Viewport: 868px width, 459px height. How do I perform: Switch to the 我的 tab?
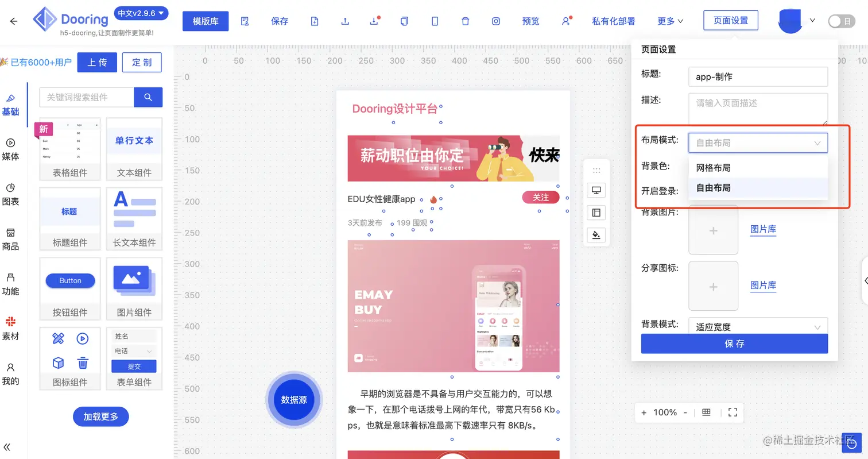coord(10,373)
